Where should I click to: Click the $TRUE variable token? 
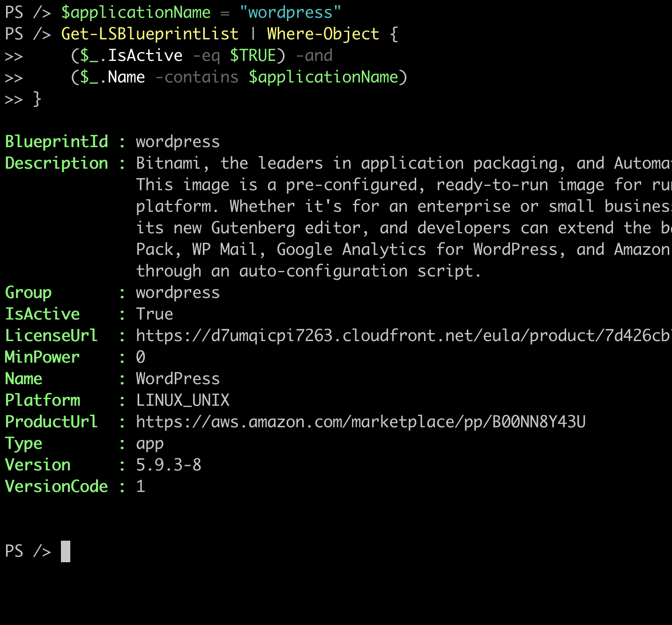(x=253, y=55)
